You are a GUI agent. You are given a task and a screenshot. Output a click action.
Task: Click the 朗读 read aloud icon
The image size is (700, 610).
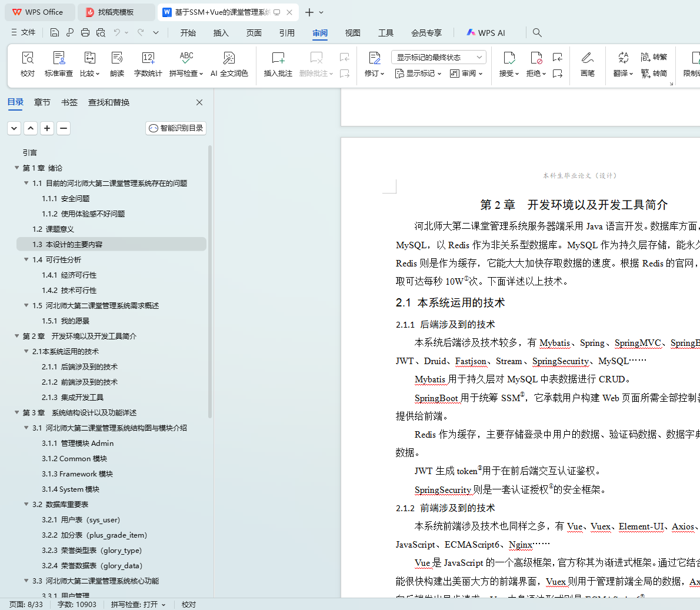tap(117, 64)
